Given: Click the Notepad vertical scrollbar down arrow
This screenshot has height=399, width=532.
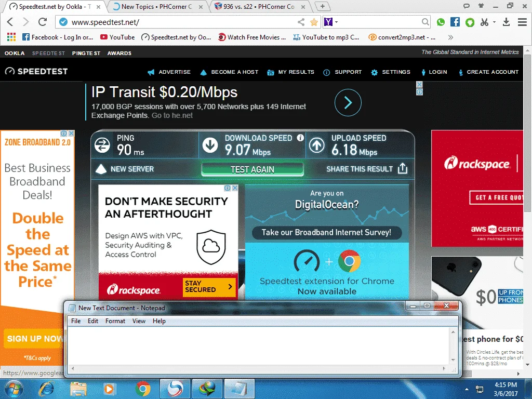Looking at the screenshot, I should pos(453,360).
